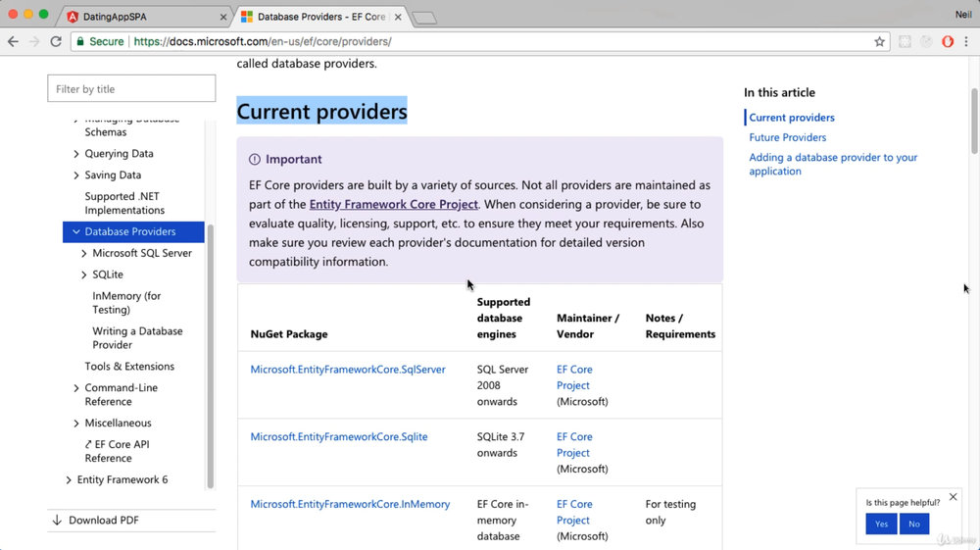980x550 pixels.
Task: Click the browser forward arrow
Action: (x=34, y=41)
